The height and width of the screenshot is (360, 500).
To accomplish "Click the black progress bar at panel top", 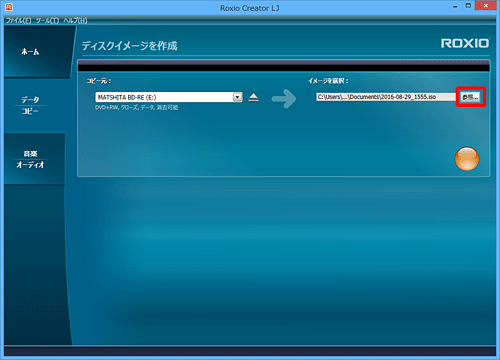I will [x=284, y=67].
